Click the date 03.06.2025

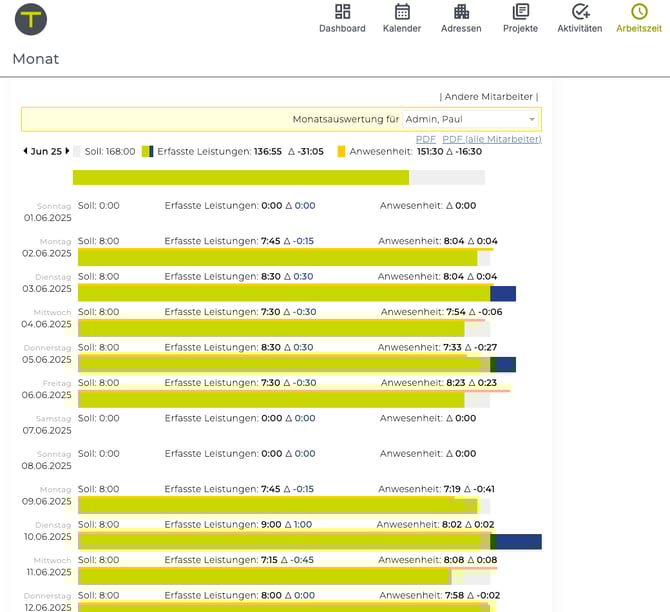coord(47,289)
